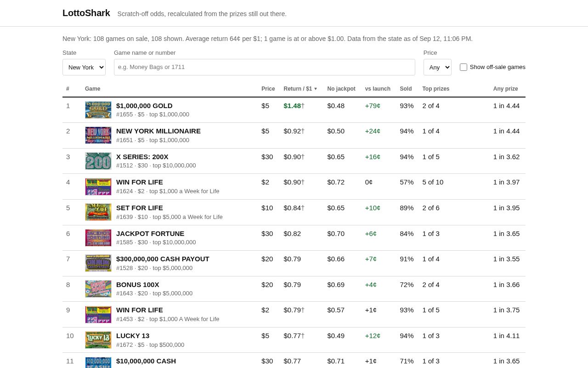Open the BONUS 100X ticket thumbnail

tap(98, 289)
